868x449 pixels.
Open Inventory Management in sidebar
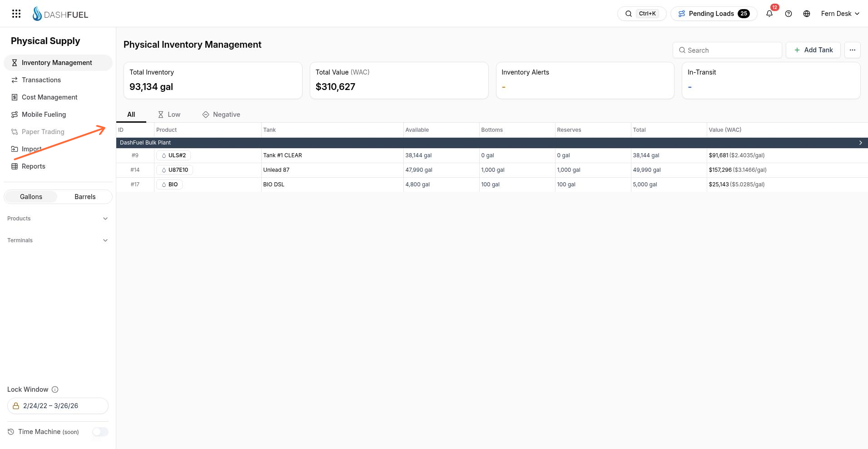[x=58, y=63]
